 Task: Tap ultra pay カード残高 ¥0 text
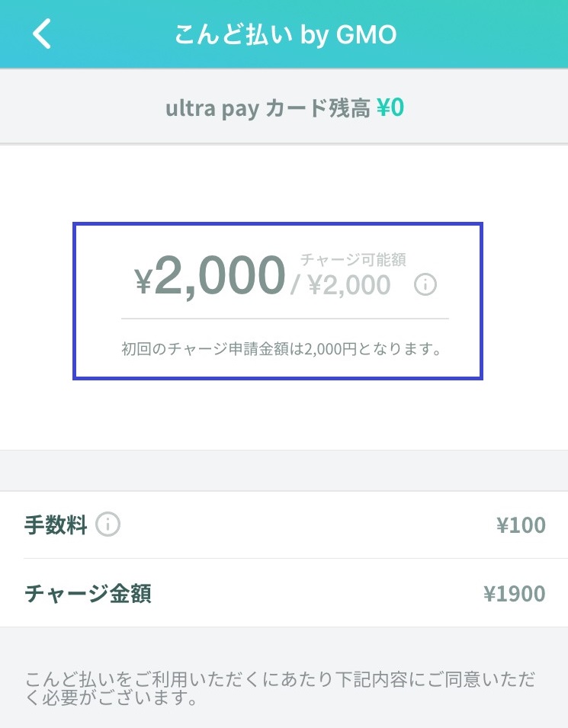click(x=284, y=107)
